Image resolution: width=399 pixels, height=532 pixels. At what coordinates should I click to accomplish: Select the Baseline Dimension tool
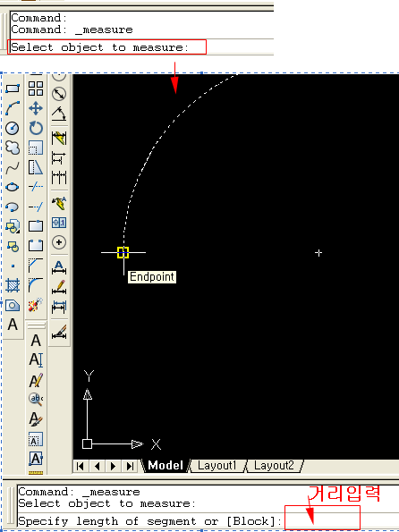59,158
